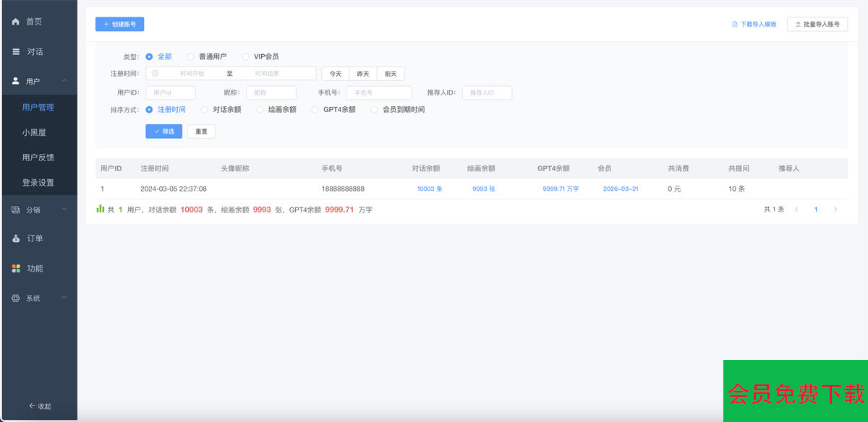Viewport: 868px width, 422px height.
Task: Sort by 对话余额 radio option
Action: click(205, 110)
